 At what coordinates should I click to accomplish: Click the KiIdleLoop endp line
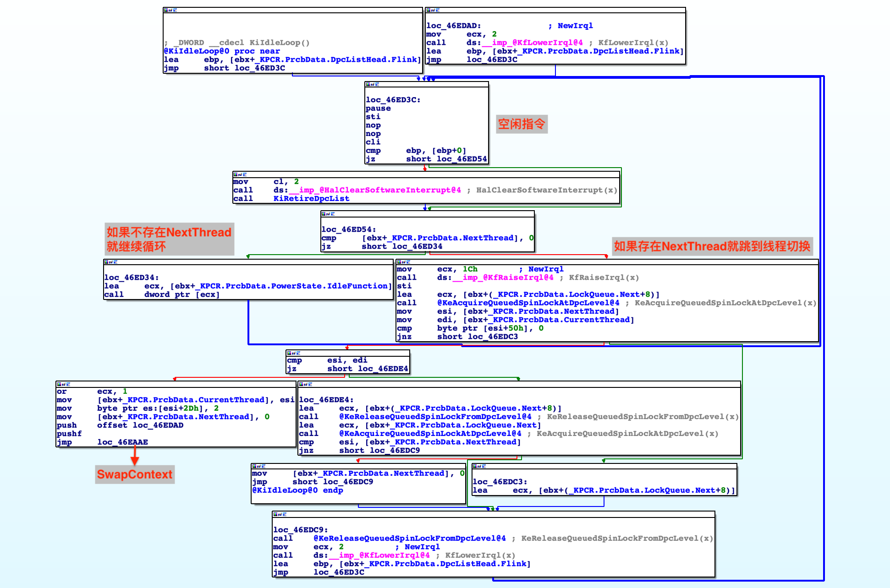pos(297,490)
